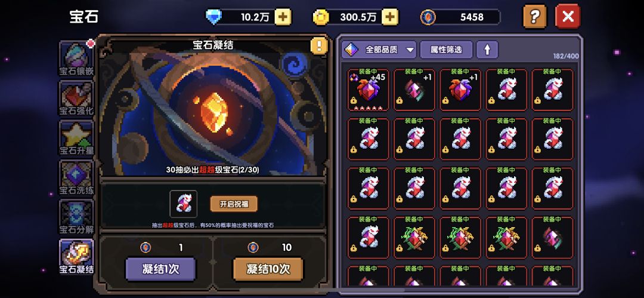
Task: Click the 凝结10次 button
Action: point(268,269)
